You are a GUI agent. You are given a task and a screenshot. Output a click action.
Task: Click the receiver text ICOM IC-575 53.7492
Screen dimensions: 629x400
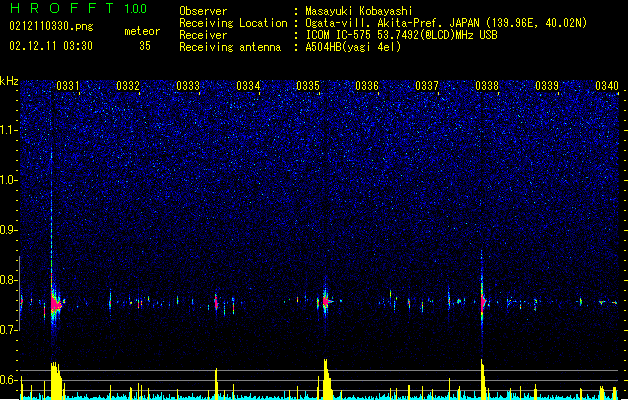click(402, 35)
